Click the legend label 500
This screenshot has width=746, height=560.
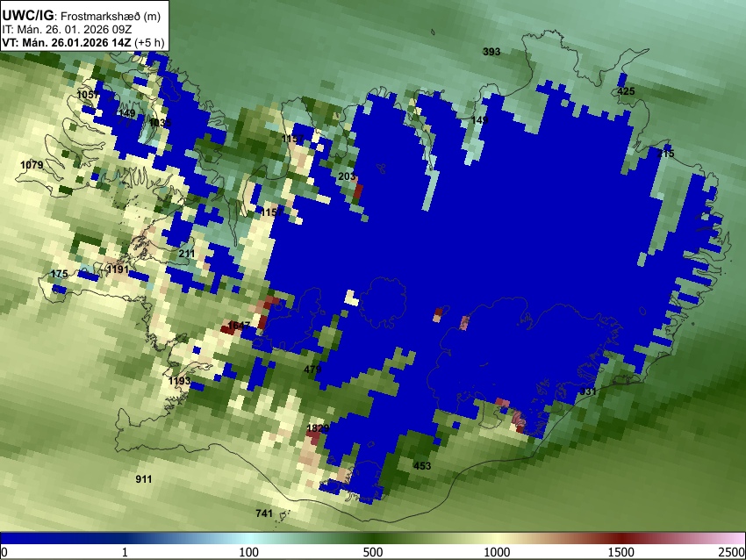click(x=372, y=552)
